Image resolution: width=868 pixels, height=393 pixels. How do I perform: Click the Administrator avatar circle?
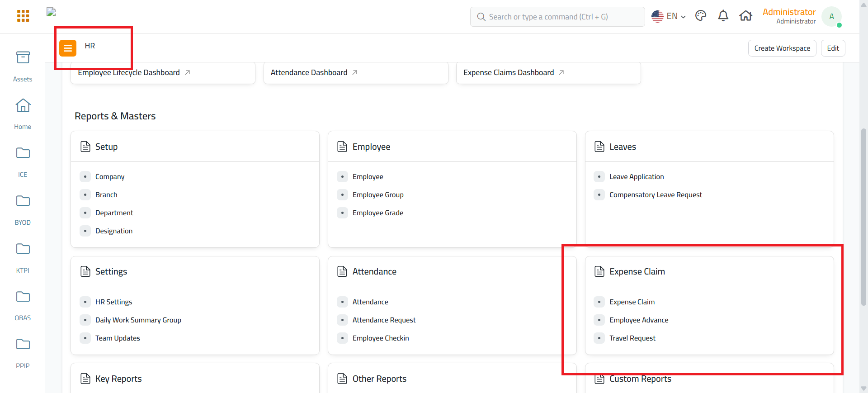831,16
